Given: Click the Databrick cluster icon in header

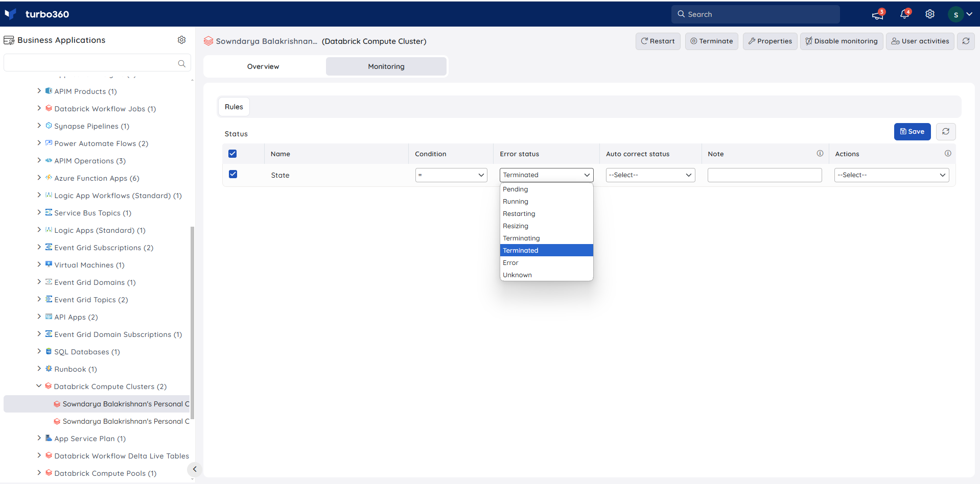Looking at the screenshot, I should pyautogui.click(x=208, y=41).
